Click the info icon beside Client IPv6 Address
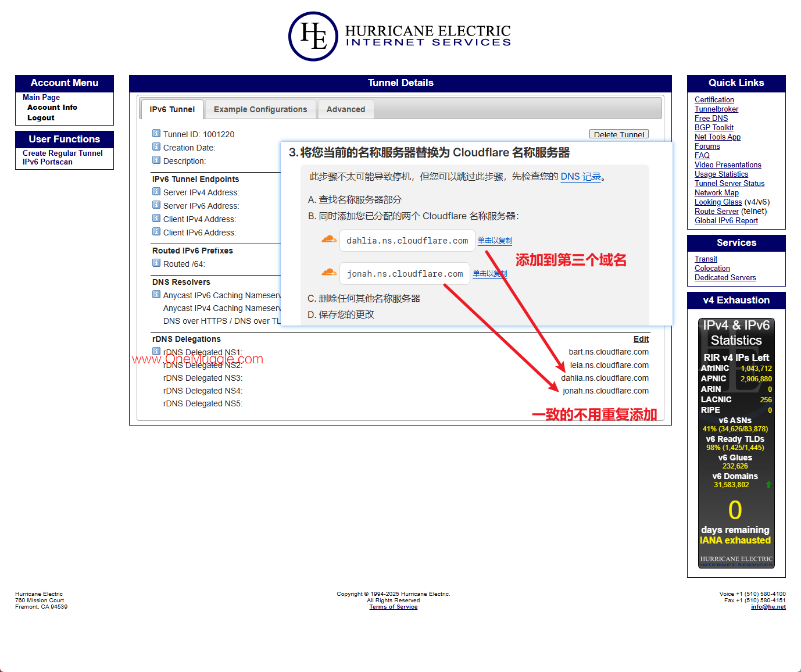Viewport: 801px width, 672px height. coord(156,231)
